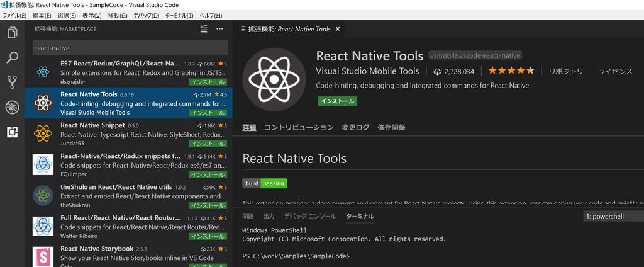The height and width of the screenshot is (267, 644).
Task: Click theShukran React Native utils icon
Action: pos(43,195)
